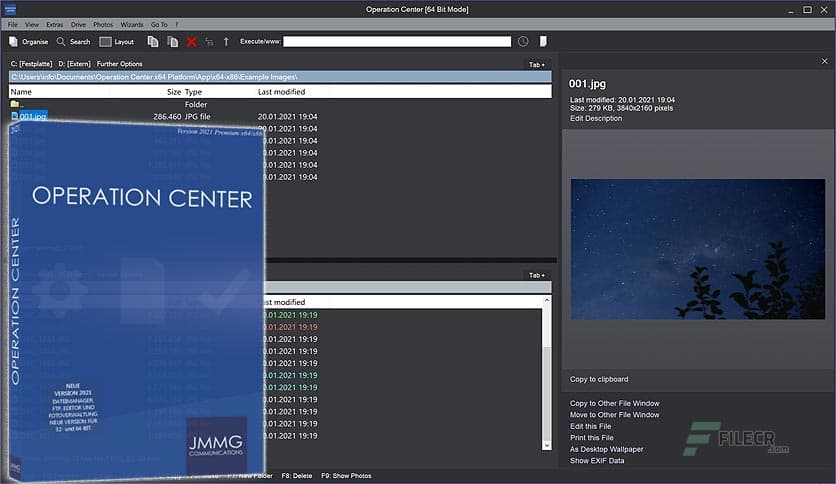Sort lower pane by Last modified header
This screenshot has width=836, height=484.
[285, 302]
